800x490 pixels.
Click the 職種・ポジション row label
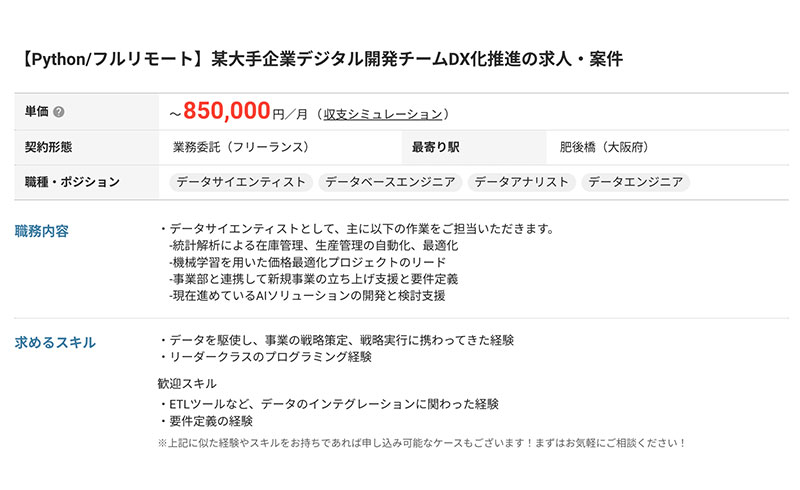pos(72,182)
